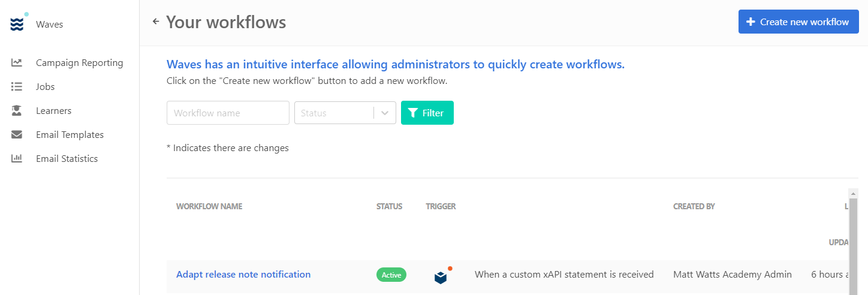
Task: Expand the Status dropdown
Action: coord(345,113)
